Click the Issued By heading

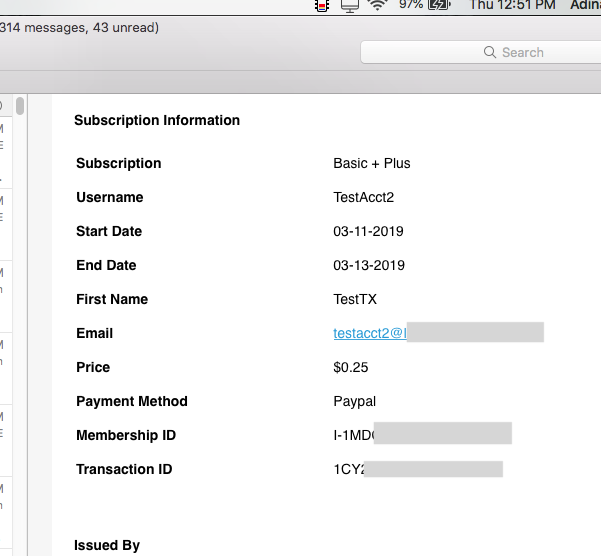[107, 545]
